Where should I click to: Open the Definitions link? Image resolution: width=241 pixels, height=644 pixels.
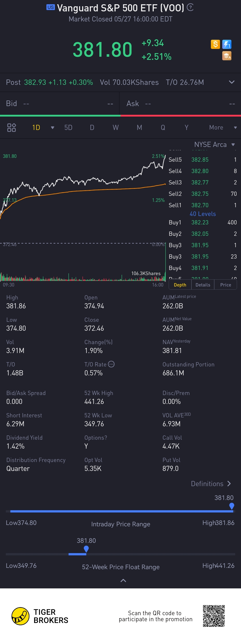point(211,483)
